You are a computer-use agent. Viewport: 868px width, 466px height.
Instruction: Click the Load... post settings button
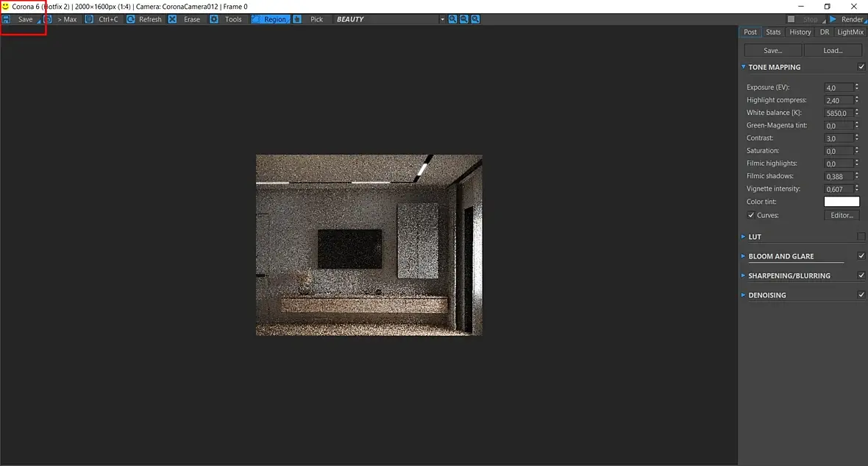point(833,50)
